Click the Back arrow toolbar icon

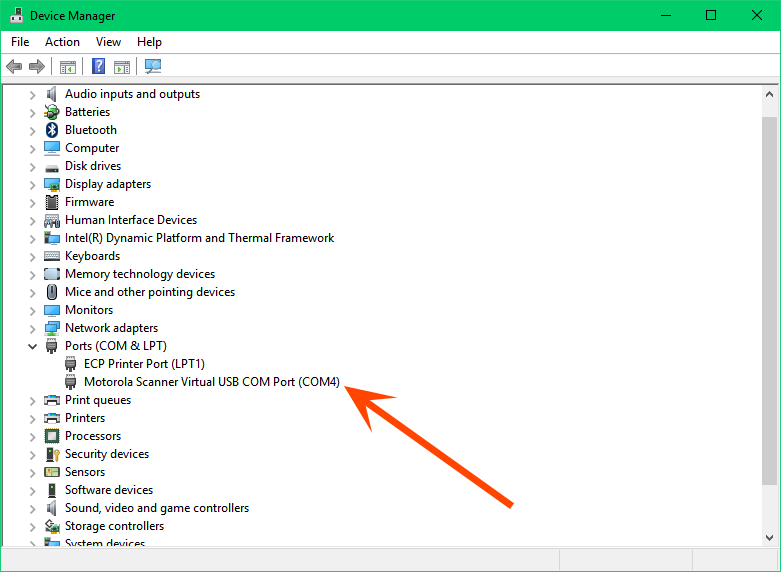(x=14, y=67)
